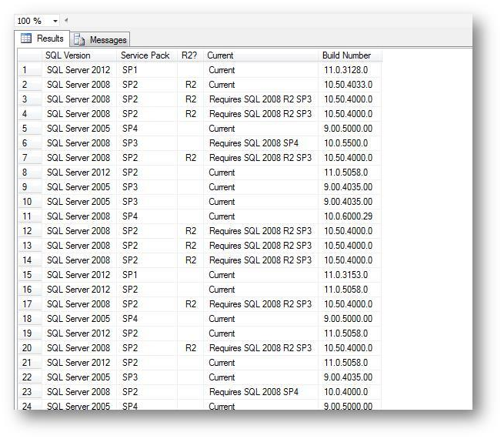Select the Current column header
Viewport: 504px width, 439px height.
(x=261, y=55)
